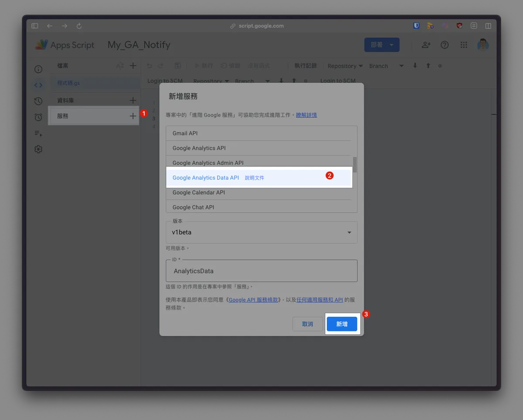Click the 取消 cancel button
Viewport: 523px width, 420px height.
pyautogui.click(x=307, y=324)
